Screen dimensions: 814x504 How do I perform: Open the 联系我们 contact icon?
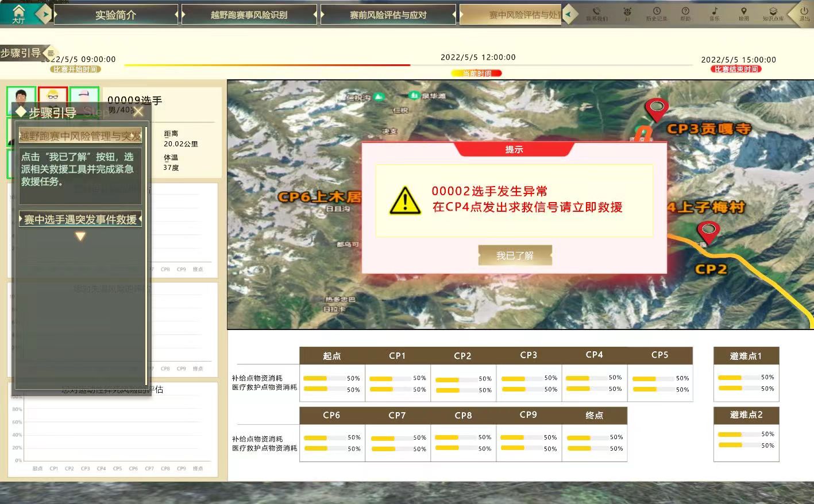(596, 13)
